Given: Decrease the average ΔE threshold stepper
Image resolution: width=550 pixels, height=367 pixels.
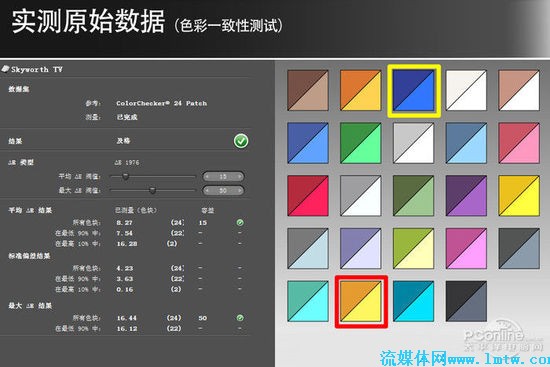Looking at the screenshot, I should (208, 176).
